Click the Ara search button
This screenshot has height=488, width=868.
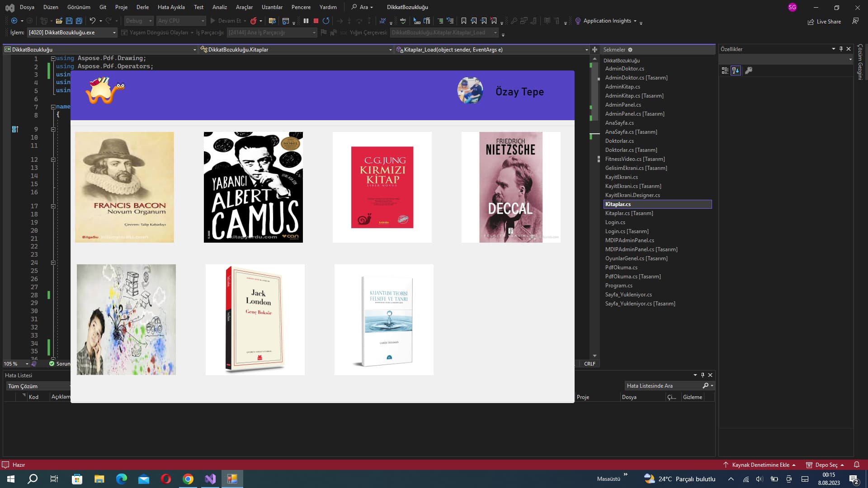coord(362,7)
